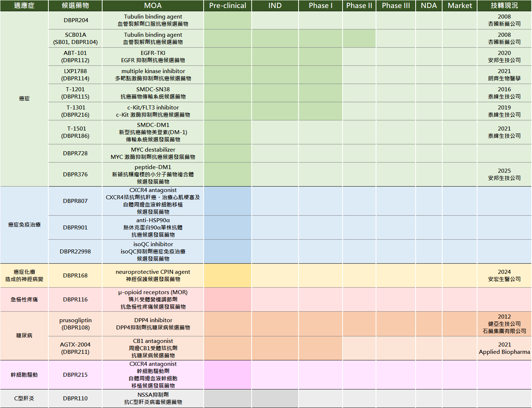Select the 候選藥物 column header
532x408 pixels.
click(x=75, y=5)
